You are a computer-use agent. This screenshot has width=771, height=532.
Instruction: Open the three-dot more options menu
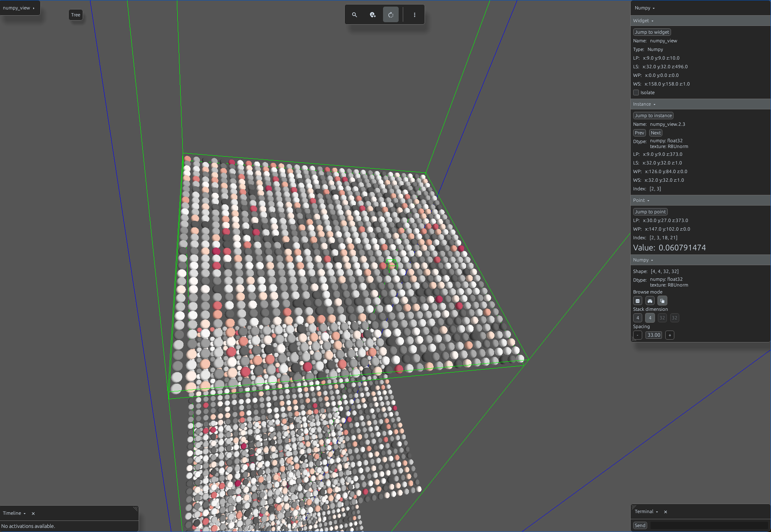coord(414,15)
